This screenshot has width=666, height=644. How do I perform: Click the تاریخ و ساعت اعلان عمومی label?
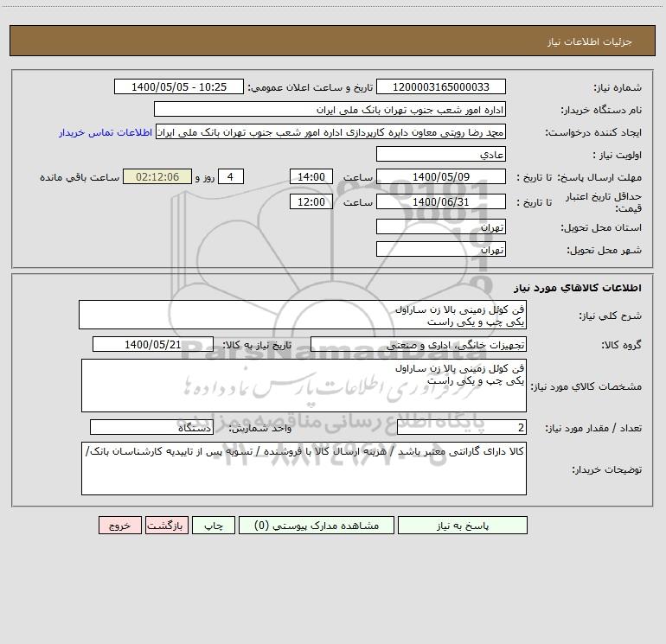click(x=310, y=87)
